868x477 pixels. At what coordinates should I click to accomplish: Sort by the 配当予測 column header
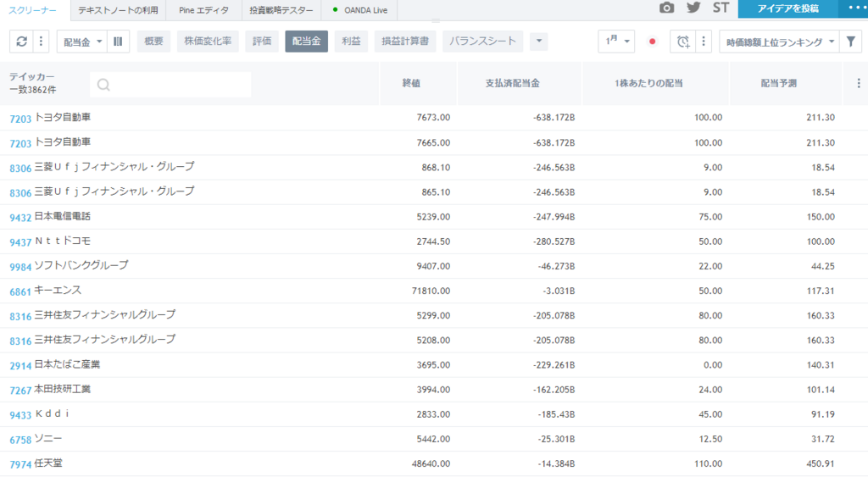(779, 83)
